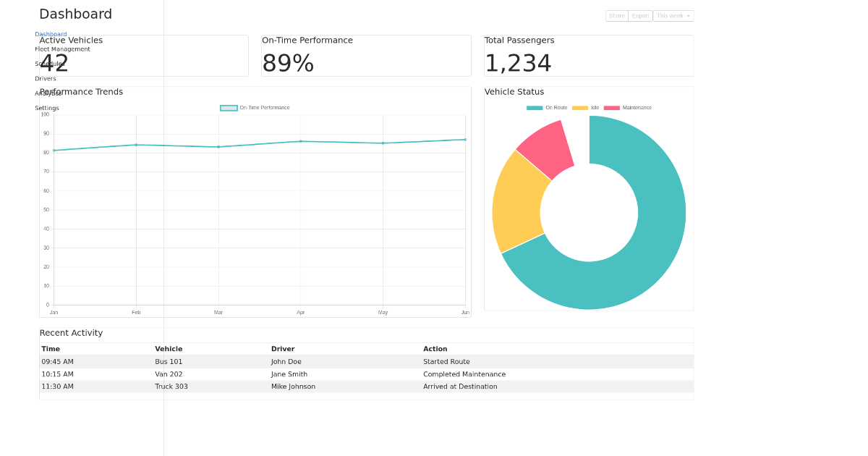Open the Schedules section
This screenshot has width=868, height=456.
click(x=50, y=64)
